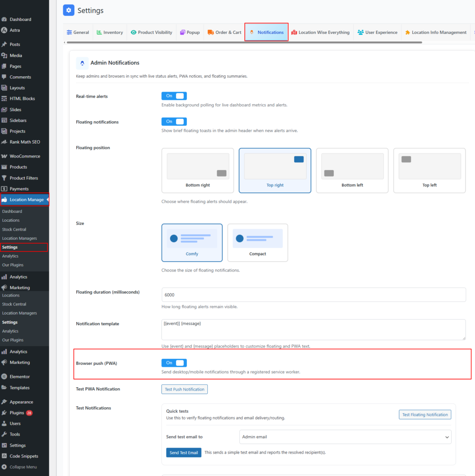Toggle the Browser push (PWA) switch
Viewport: 475px width, 476px height.
[x=174, y=363]
